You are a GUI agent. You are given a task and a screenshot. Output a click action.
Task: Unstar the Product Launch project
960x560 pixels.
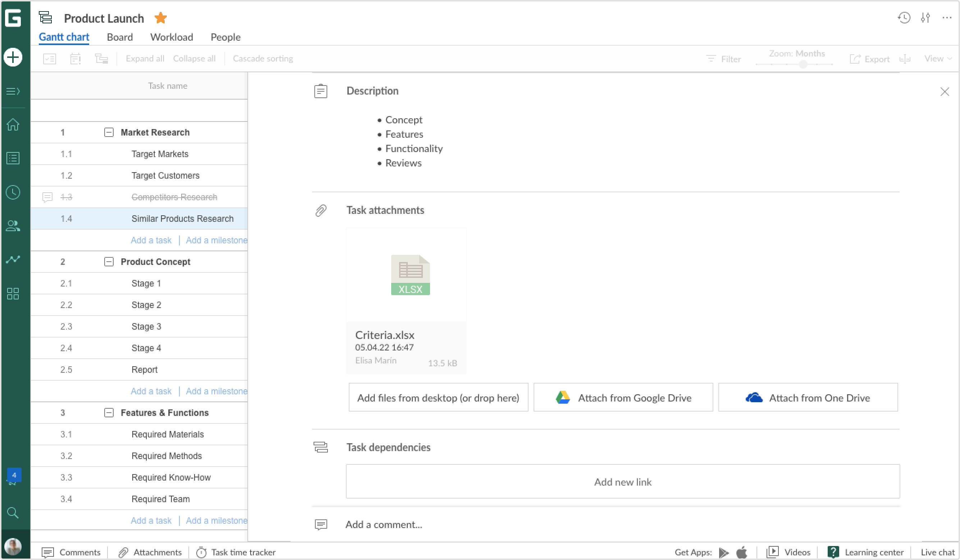point(161,18)
